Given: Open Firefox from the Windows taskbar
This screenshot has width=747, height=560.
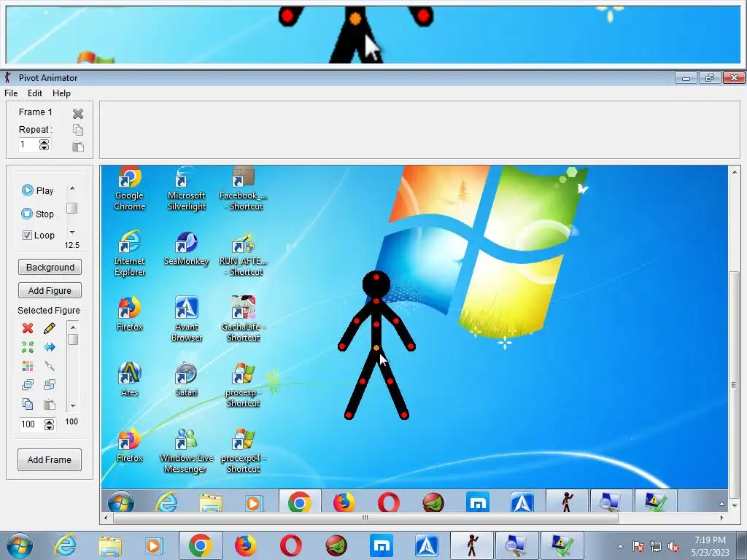Looking at the screenshot, I should coord(245,545).
